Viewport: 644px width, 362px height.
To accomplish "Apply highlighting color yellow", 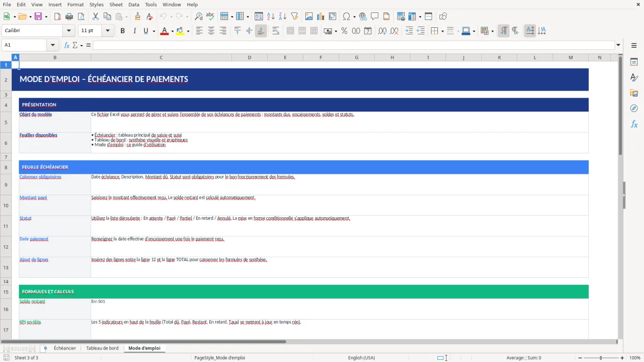I will pos(180,31).
